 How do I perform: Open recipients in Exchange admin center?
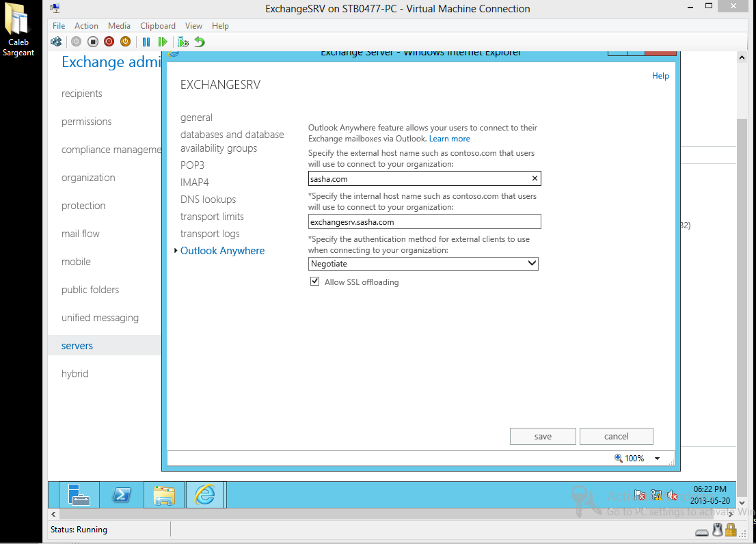click(x=81, y=94)
